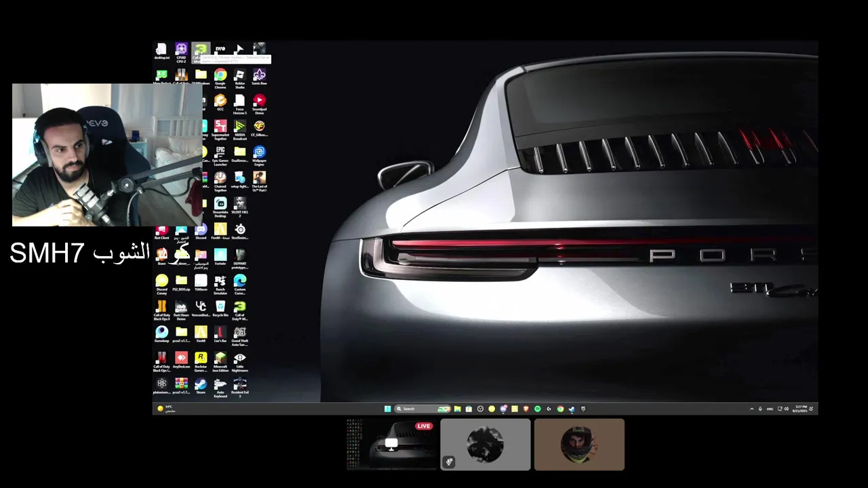The image size is (868, 488).
Task: Launch the Discord desktop shortcut
Action: (x=201, y=232)
